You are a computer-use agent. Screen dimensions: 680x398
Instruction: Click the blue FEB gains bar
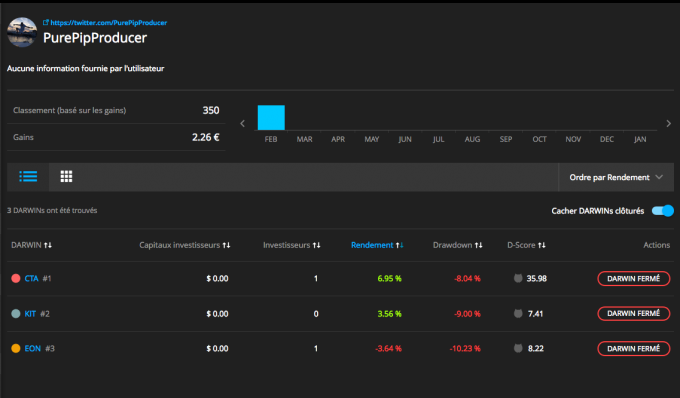click(271, 117)
